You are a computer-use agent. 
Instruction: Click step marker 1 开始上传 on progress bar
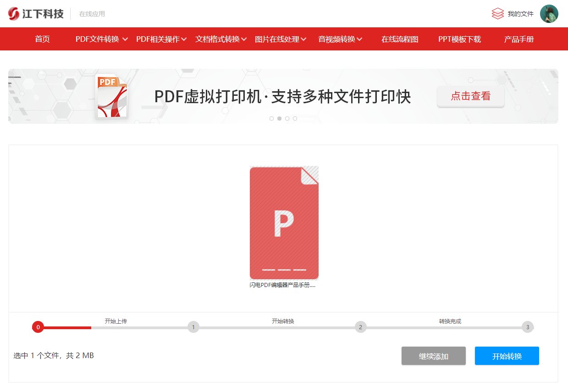coord(193,327)
